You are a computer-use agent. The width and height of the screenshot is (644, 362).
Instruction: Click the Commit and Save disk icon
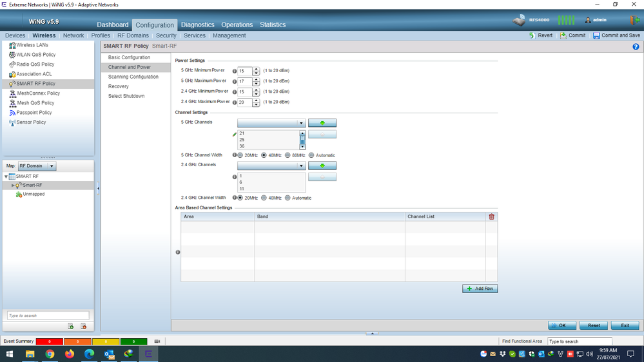(596, 35)
